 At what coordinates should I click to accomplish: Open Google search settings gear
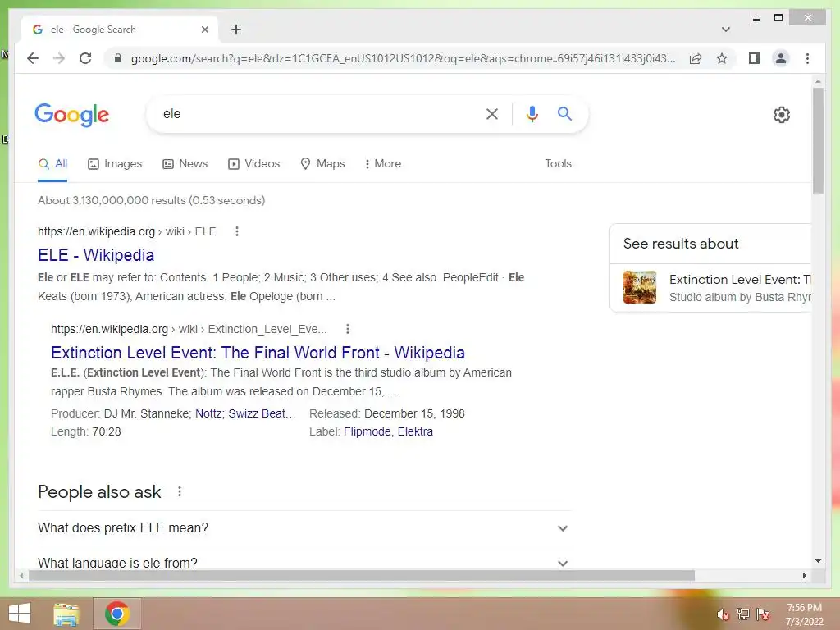pos(781,115)
